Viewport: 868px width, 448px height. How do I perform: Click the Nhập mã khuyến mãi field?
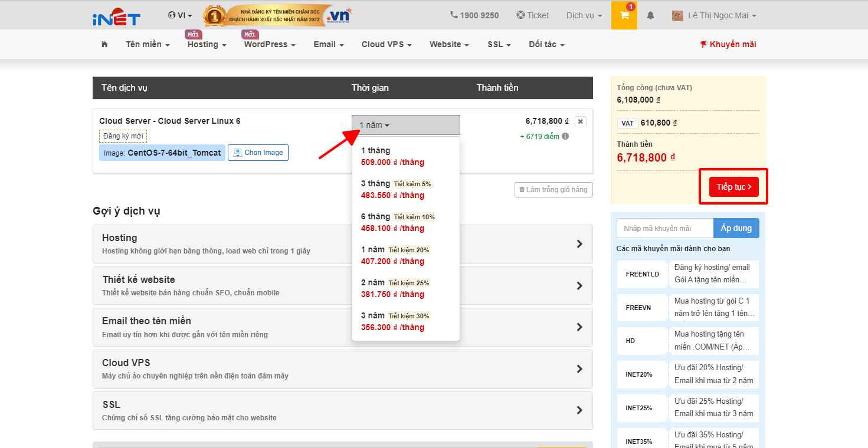[x=665, y=228]
